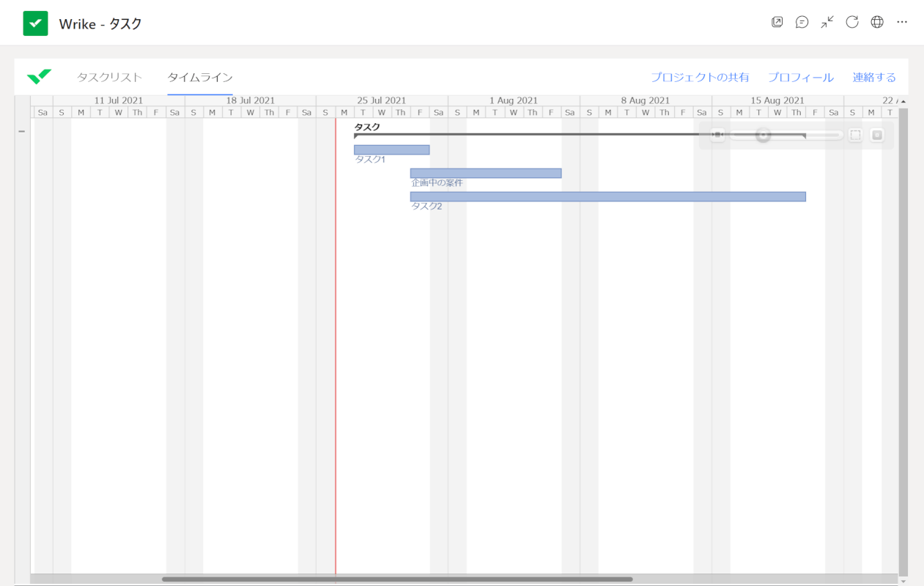The image size is (924, 586).
Task: Click the 8 Aug 2021 week header
Action: click(646, 100)
